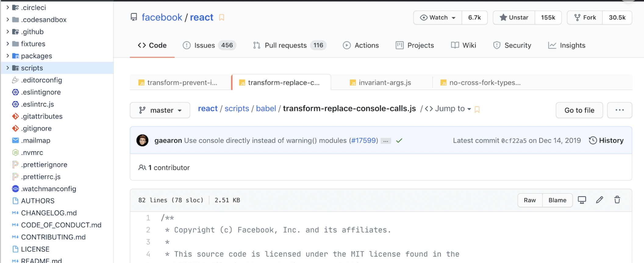Open the Projects tab
Screen dimensions: 644x263
pos(415,45)
